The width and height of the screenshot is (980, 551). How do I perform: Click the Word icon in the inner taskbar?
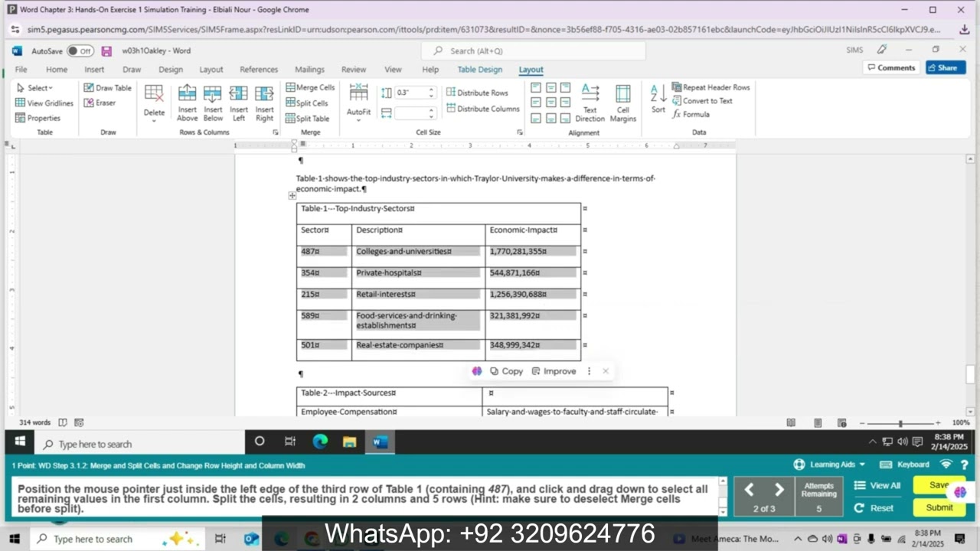[381, 442]
